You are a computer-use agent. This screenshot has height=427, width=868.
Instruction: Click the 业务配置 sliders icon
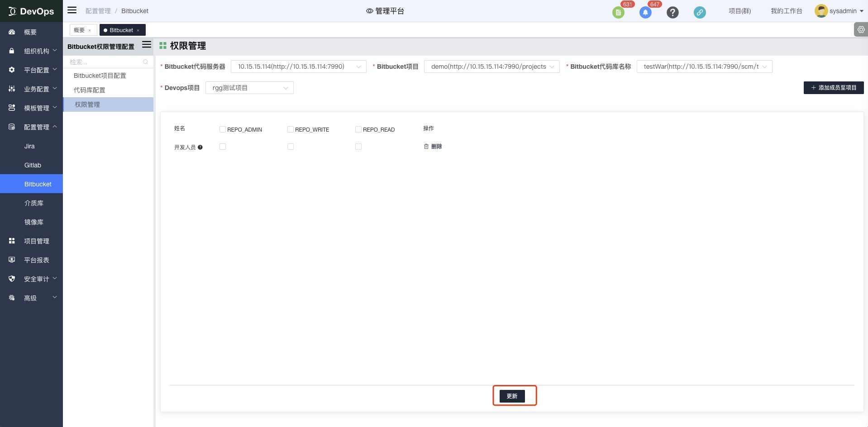pos(12,89)
